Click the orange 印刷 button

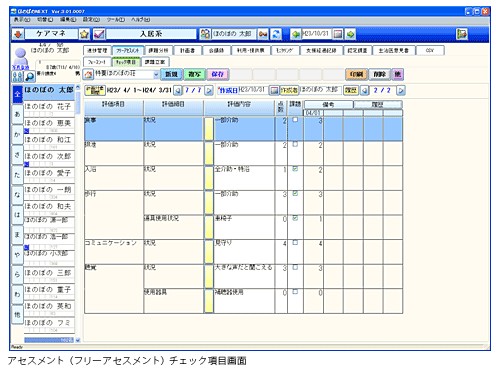(356, 74)
